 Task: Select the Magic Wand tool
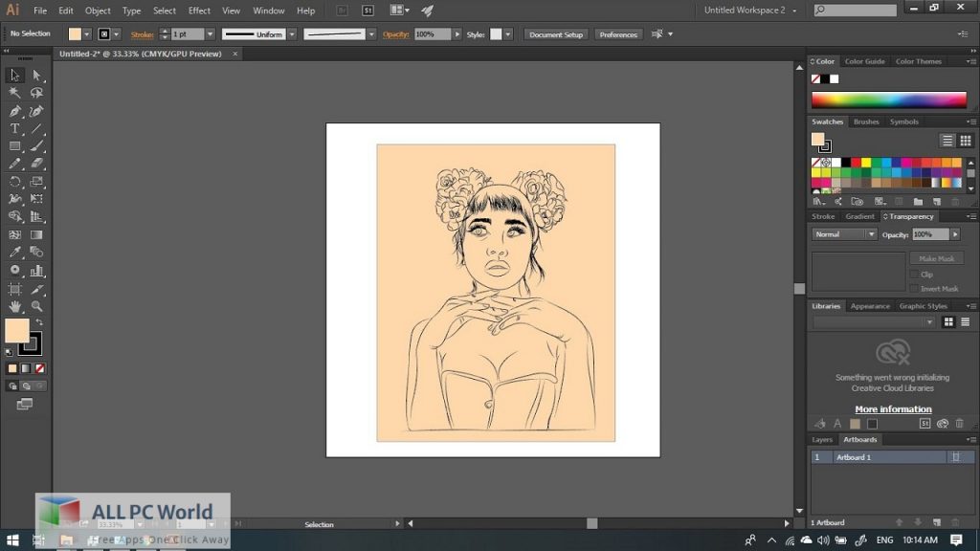pyautogui.click(x=15, y=93)
